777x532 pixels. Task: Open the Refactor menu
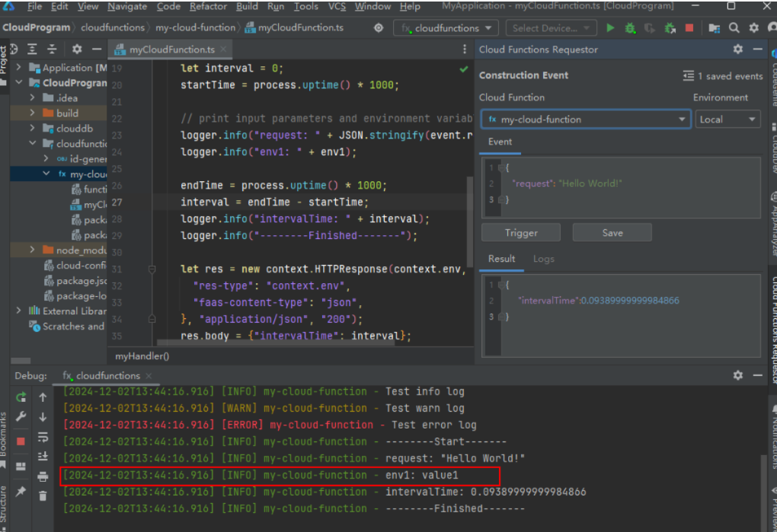209,6
